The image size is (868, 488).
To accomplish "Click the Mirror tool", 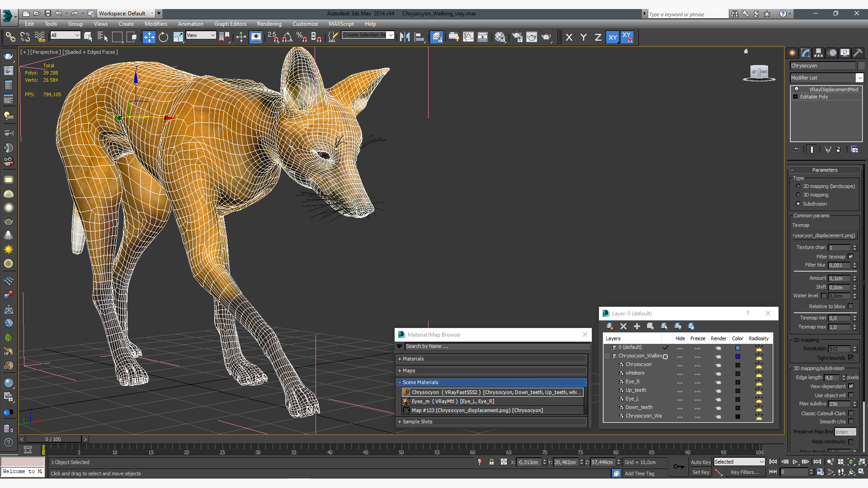I will [405, 37].
